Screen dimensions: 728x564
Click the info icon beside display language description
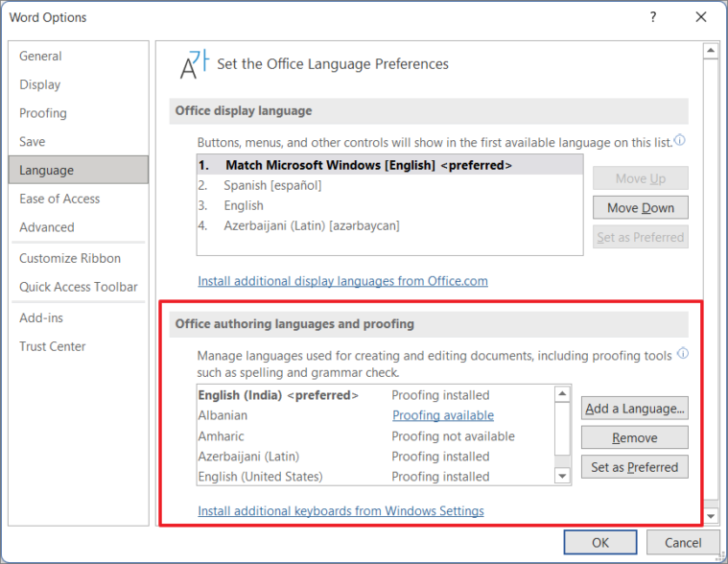click(679, 140)
